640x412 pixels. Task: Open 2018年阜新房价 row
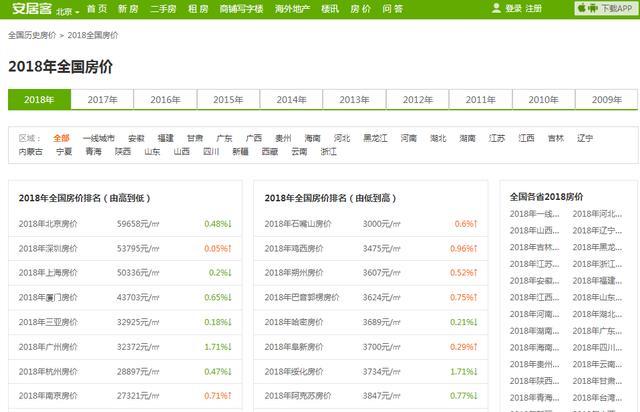click(371, 347)
